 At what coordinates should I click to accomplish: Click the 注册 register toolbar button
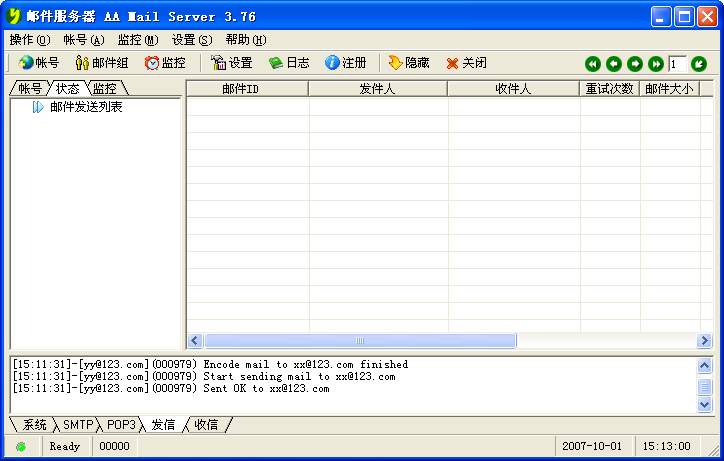[345, 63]
